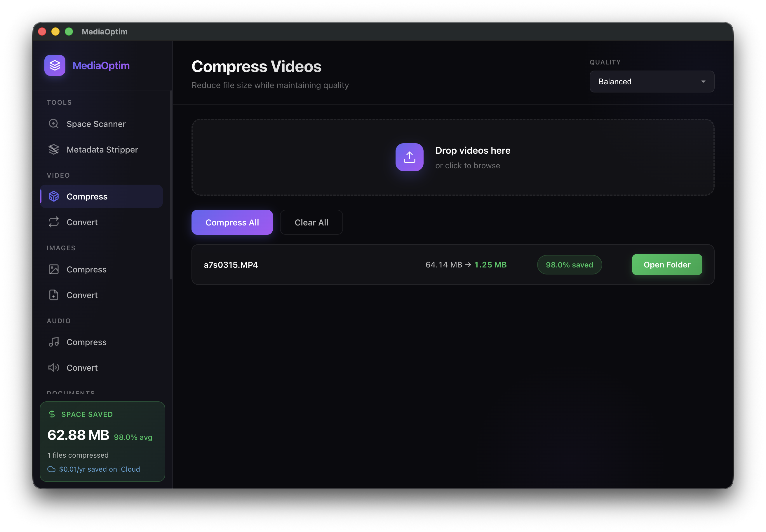Click the purple upload icon in the drop zone

(x=409, y=157)
